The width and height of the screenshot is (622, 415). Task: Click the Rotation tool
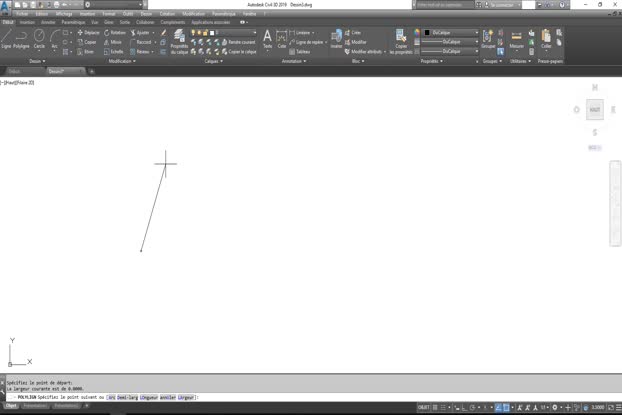coord(115,33)
